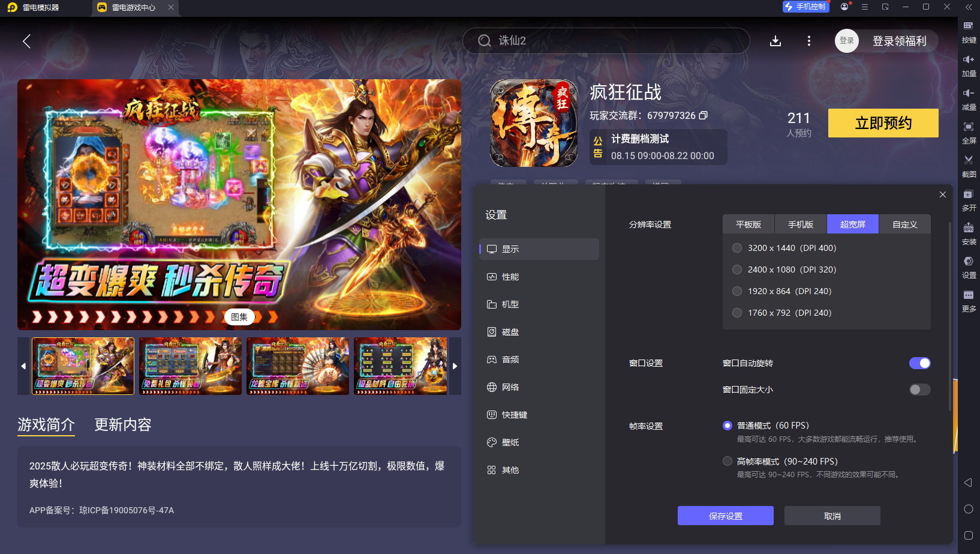
Task: Open 显示 settings category
Action: coord(539,249)
